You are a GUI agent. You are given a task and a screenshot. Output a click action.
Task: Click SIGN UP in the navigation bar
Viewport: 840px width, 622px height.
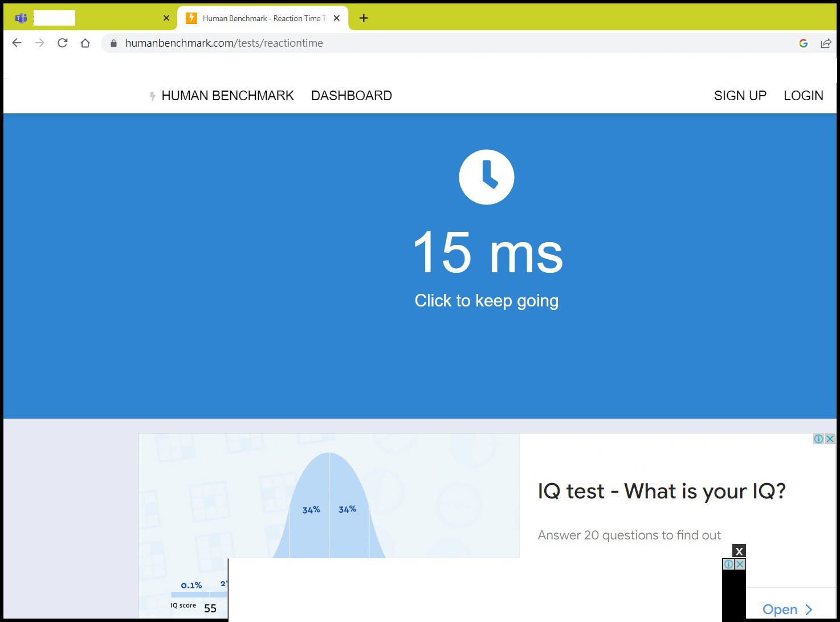point(740,95)
